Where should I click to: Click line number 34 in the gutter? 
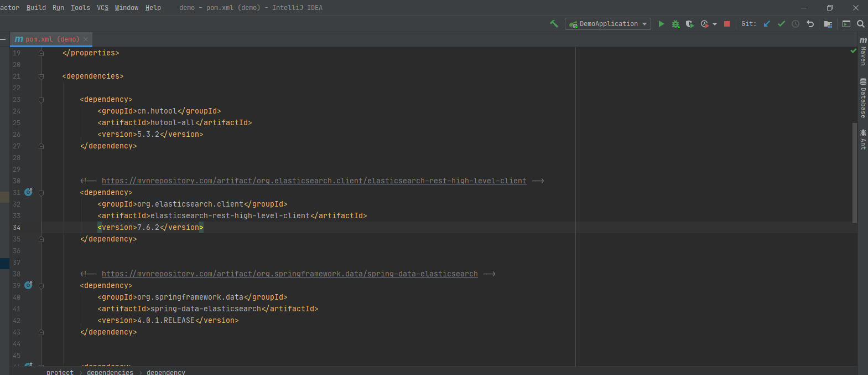[x=17, y=227]
